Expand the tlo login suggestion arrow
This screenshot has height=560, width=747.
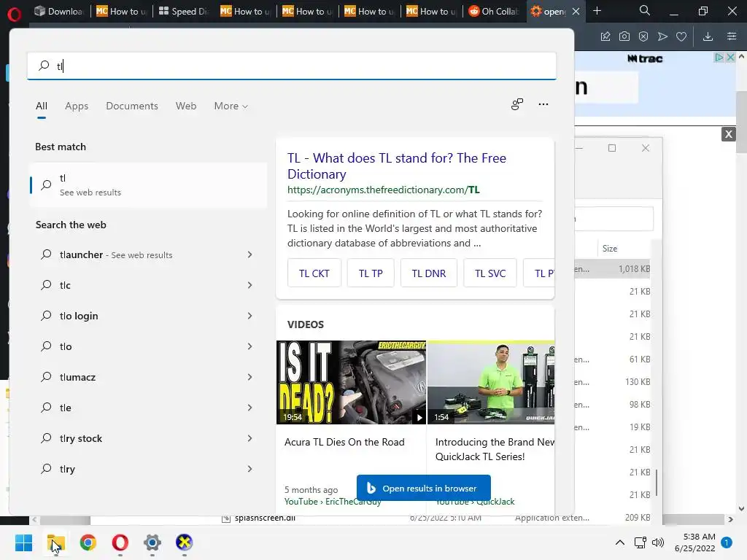pos(249,316)
